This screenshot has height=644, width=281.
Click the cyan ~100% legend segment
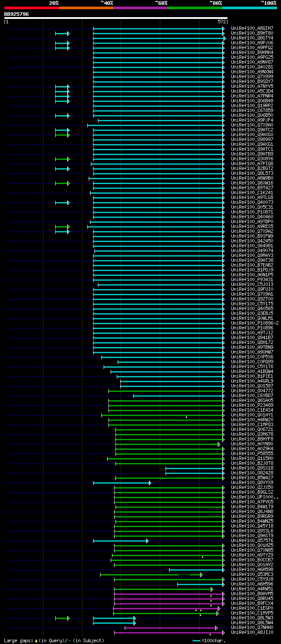coord(249,7)
